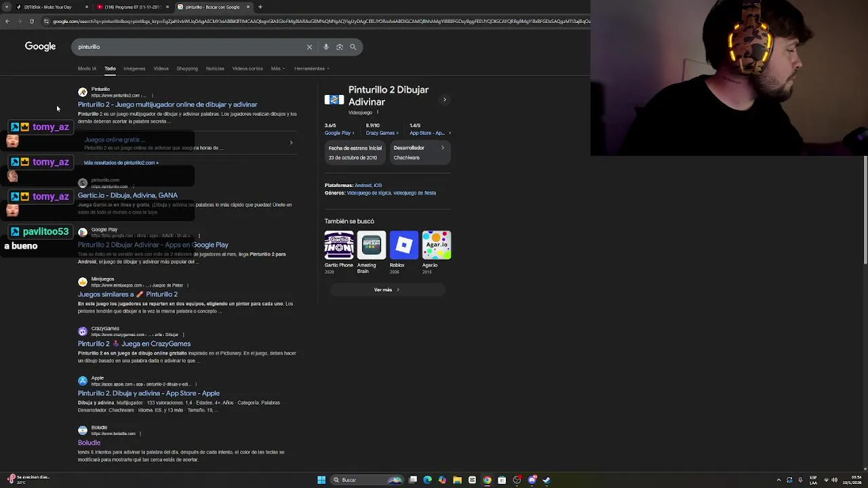Open Pinturillo 2 App Store Apple result
The height and width of the screenshot is (488, 868).
[x=149, y=393]
